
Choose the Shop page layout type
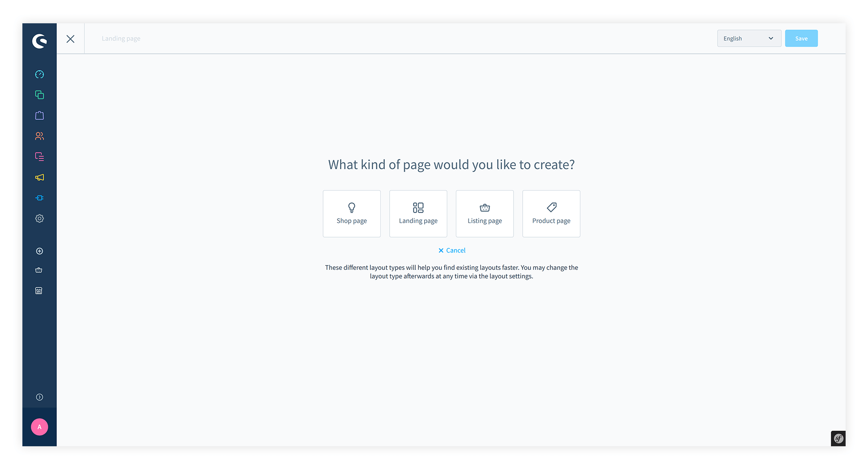(352, 214)
